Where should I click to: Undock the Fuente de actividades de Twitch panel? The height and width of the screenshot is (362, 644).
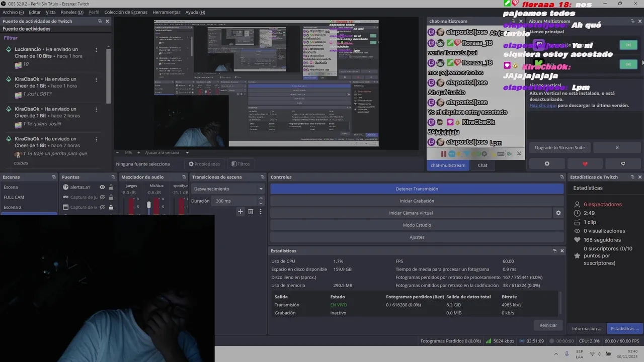point(100,21)
